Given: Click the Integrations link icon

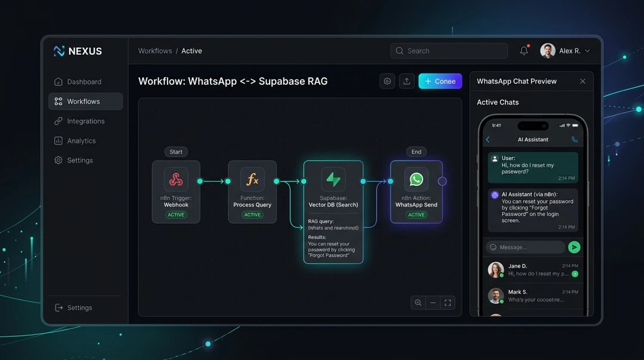Looking at the screenshot, I should [x=58, y=121].
